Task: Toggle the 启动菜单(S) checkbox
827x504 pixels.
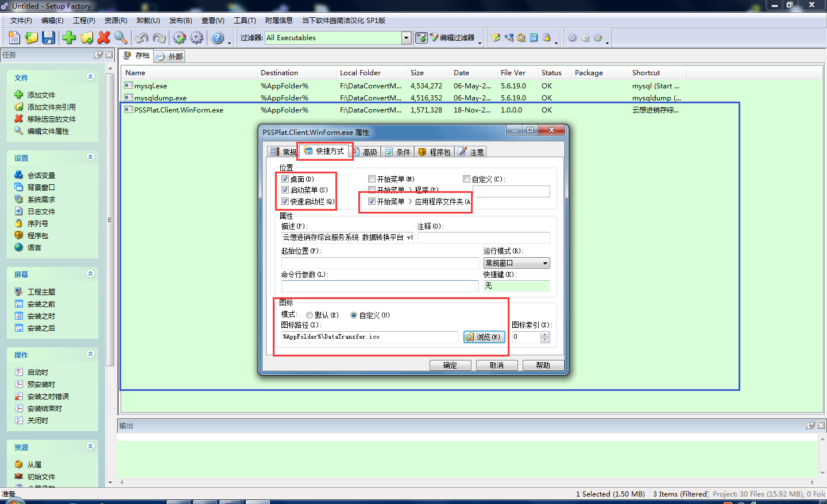Action: [x=285, y=190]
